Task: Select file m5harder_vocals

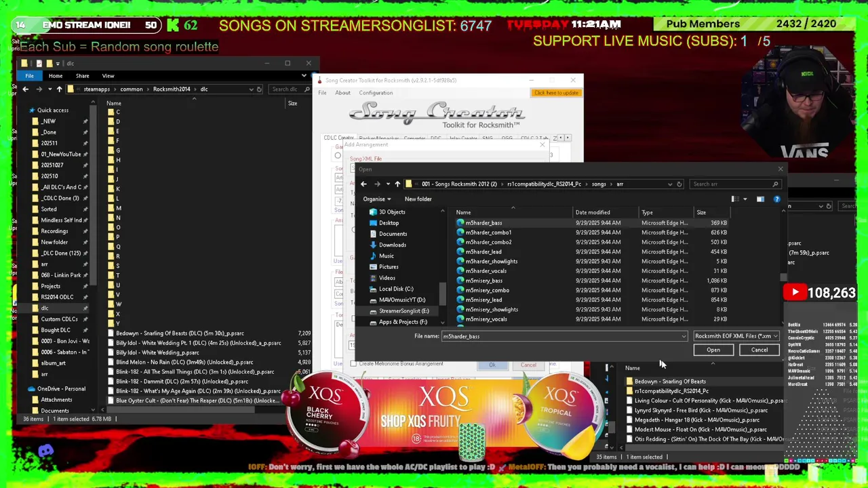Action: click(x=486, y=271)
